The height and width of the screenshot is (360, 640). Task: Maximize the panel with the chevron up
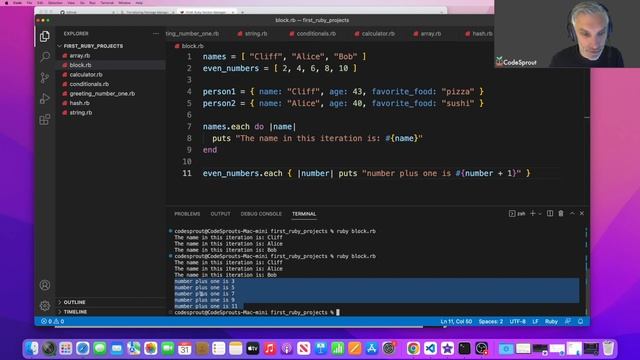pyautogui.click(x=572, y=213)
